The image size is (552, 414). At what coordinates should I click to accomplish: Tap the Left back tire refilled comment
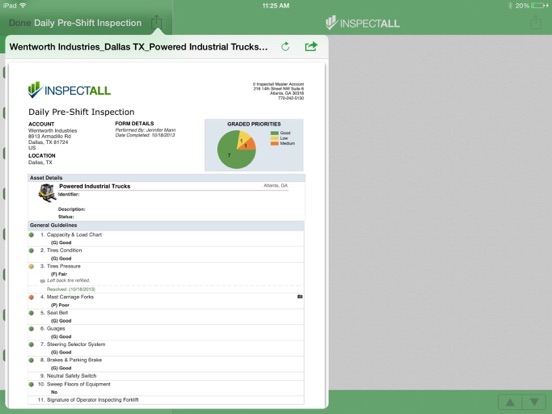[x=69, y=281]
